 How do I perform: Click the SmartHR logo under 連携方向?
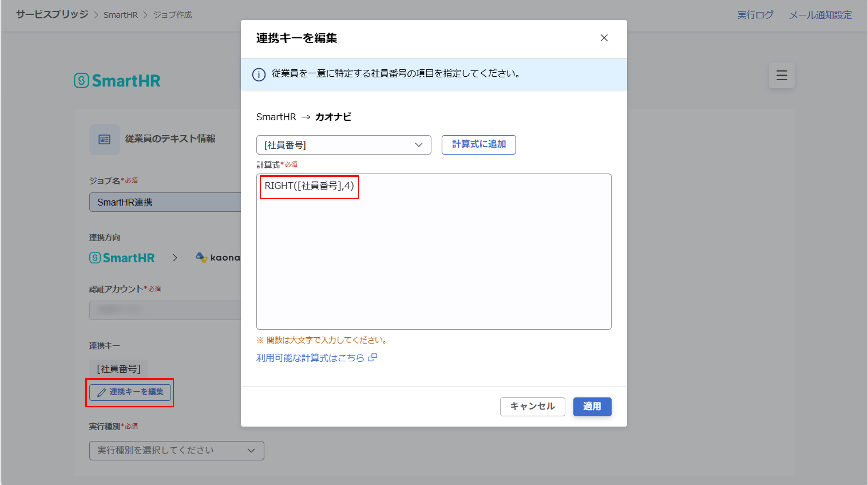click(122, 258)
